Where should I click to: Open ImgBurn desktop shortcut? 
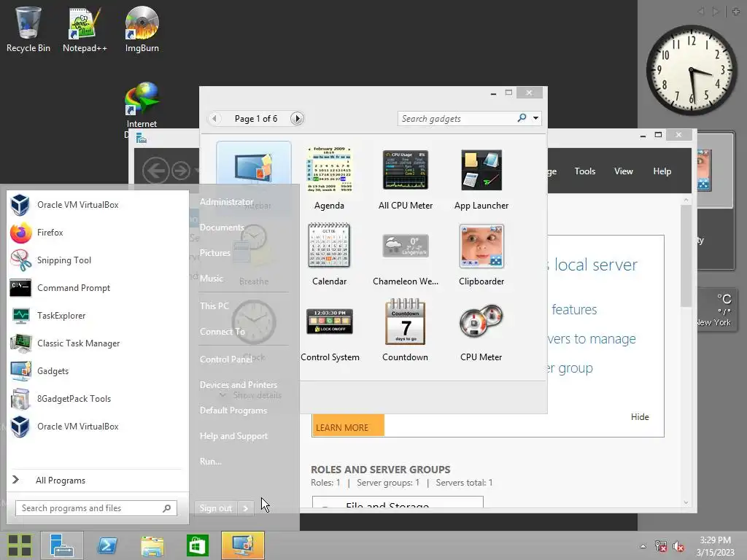[142, 29]
